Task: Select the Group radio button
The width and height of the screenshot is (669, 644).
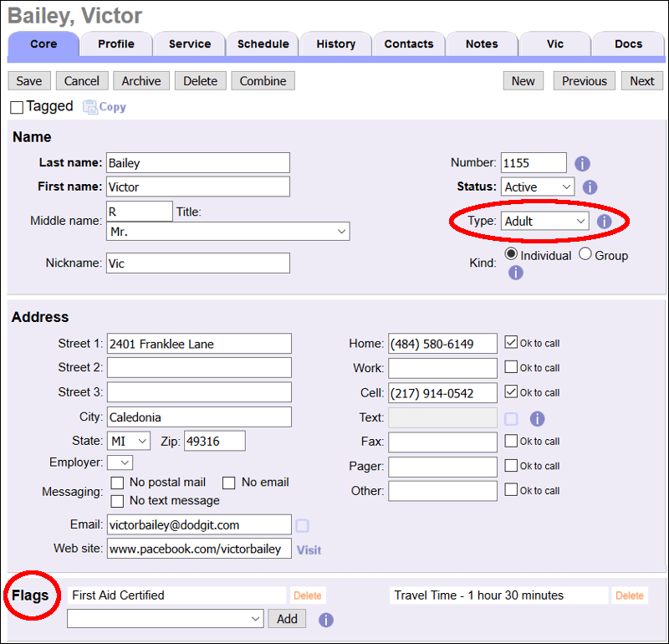Action: tap(585, 254)
